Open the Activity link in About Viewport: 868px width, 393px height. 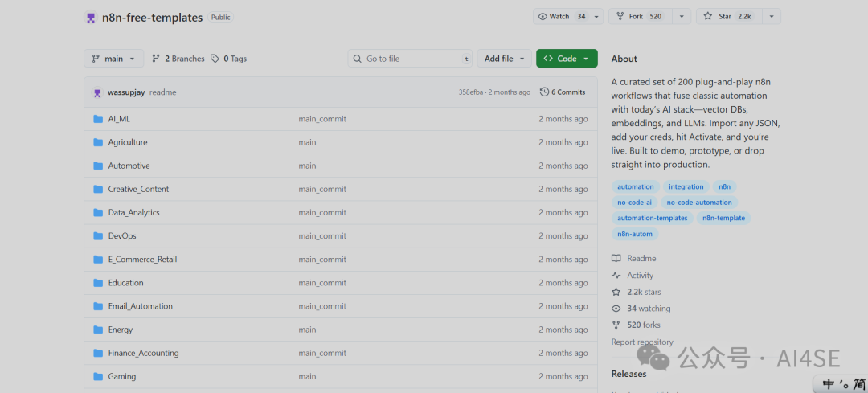[640, 275]
